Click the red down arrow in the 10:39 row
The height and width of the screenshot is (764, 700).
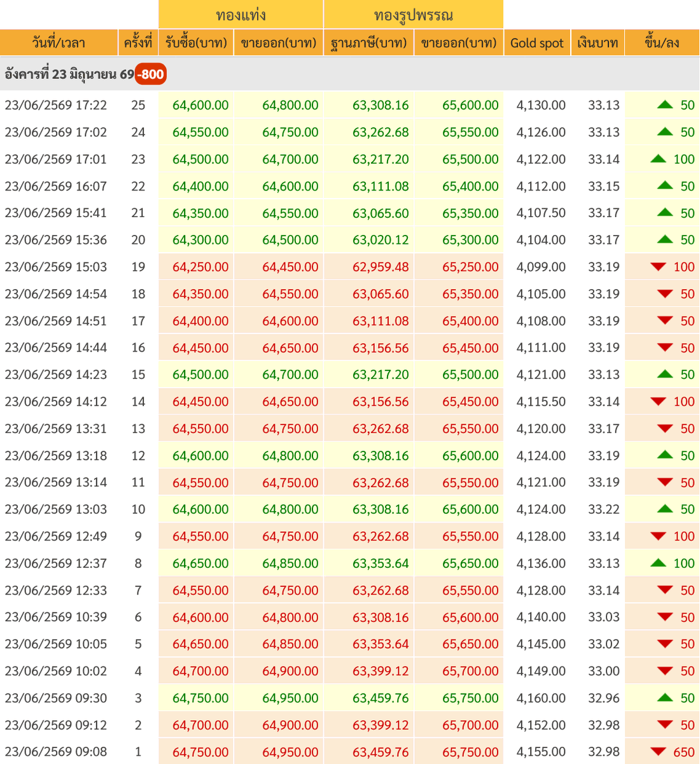tap(665, 617)
